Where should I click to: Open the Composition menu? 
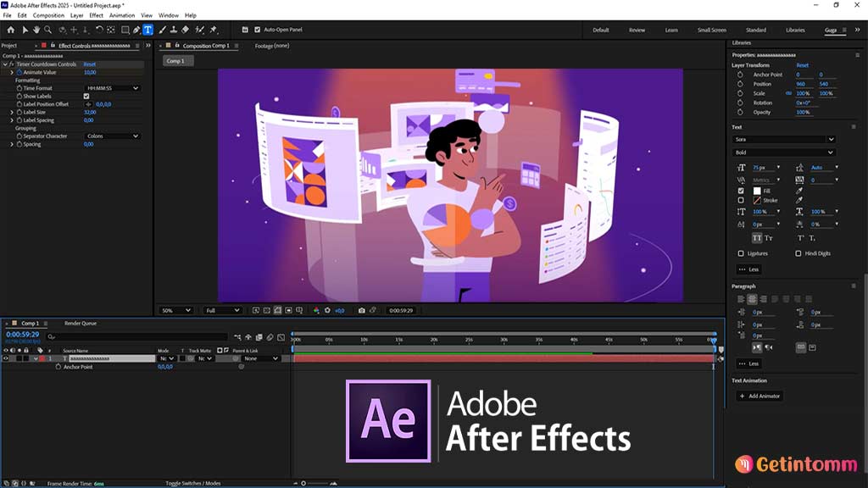(48, 15)
